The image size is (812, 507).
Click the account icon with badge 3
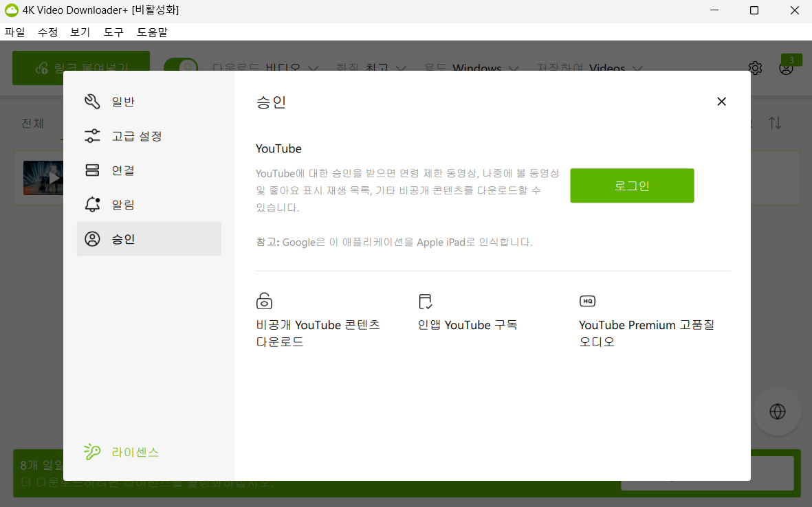pos(786,68)
